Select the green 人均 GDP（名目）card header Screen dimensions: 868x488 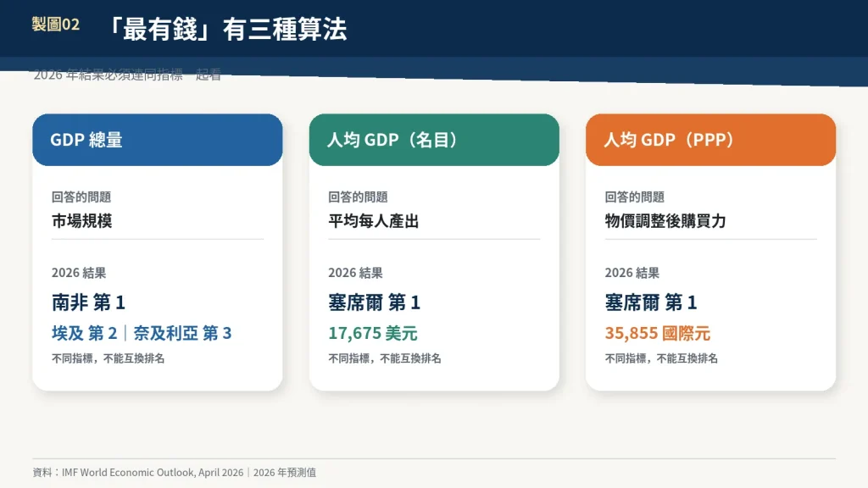click(434, 140)
